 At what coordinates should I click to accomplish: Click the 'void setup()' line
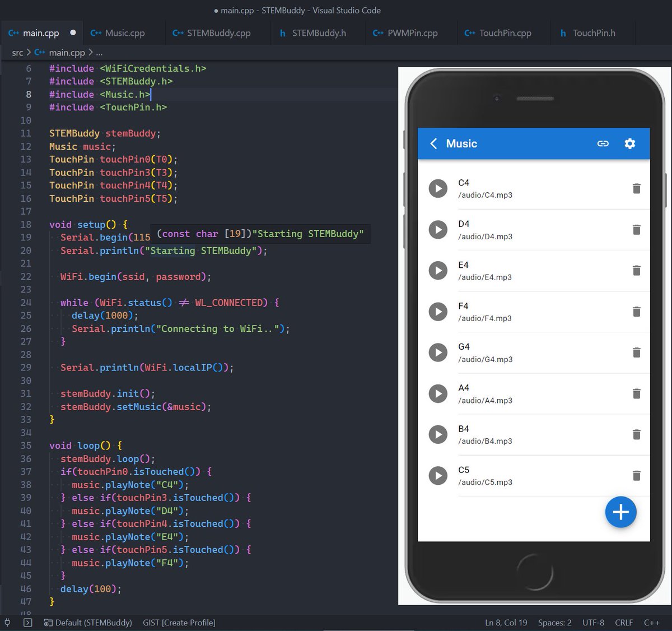coord(88,225)
